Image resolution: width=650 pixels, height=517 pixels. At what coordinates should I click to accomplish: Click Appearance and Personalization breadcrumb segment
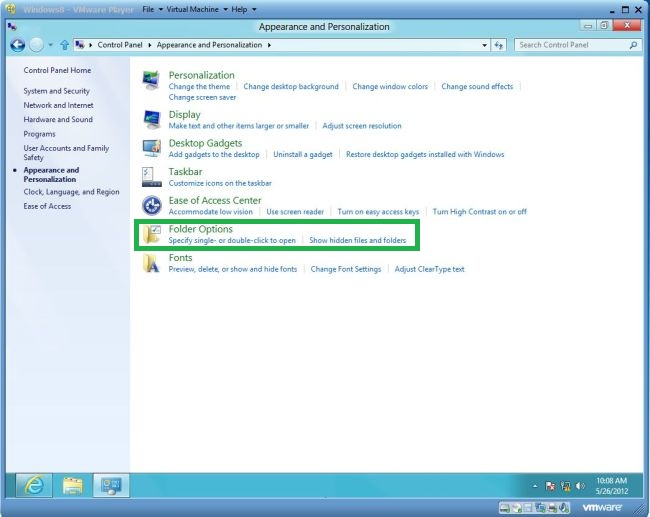(209, 45)
